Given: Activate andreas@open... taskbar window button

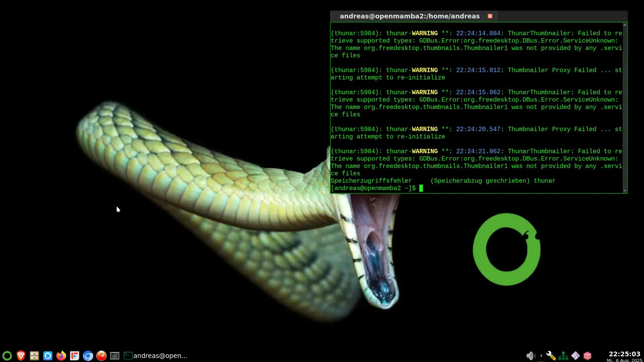Looking at the screenshot, I should coord(156,356).
